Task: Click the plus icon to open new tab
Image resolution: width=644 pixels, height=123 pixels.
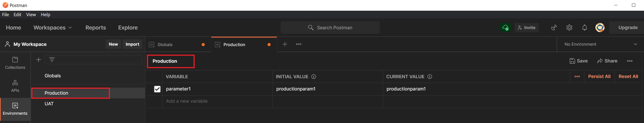Action: point(285,44)
